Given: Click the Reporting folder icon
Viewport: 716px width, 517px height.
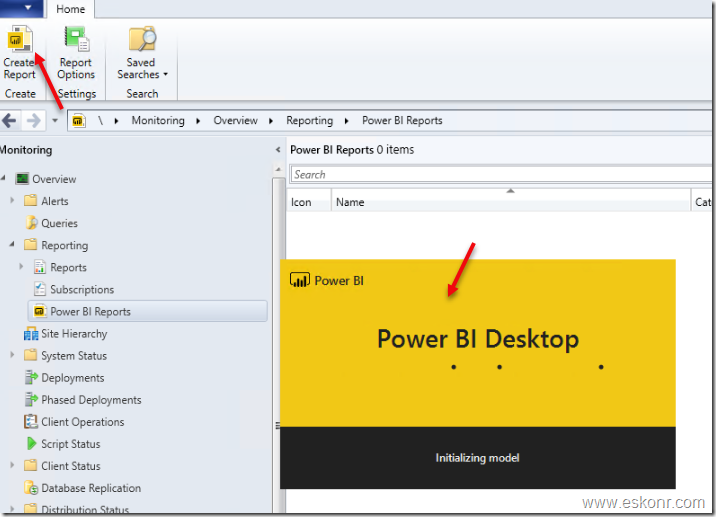Looking at the screenshot, I should [x=30, y=245].
